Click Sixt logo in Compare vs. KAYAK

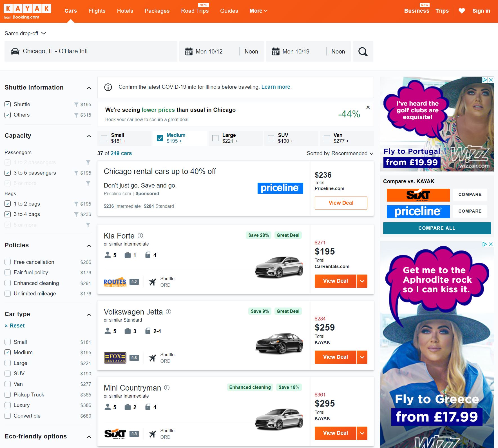[418, 195]
